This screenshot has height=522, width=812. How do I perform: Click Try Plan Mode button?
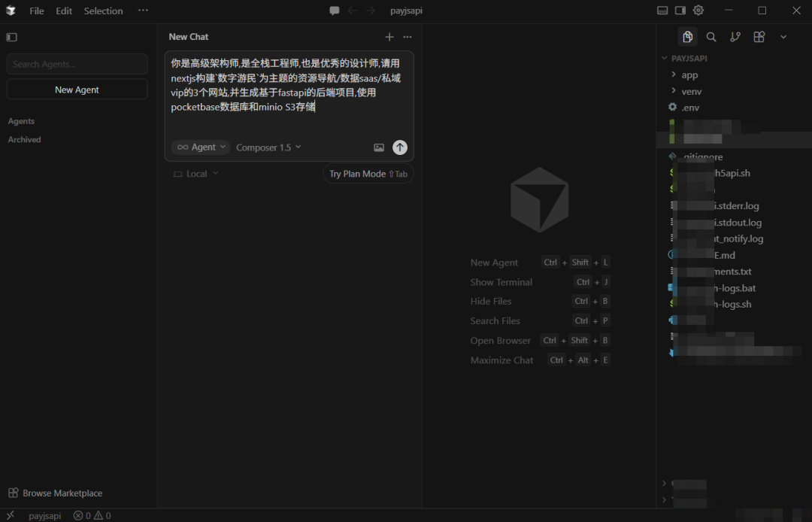(x=368, y=174)
